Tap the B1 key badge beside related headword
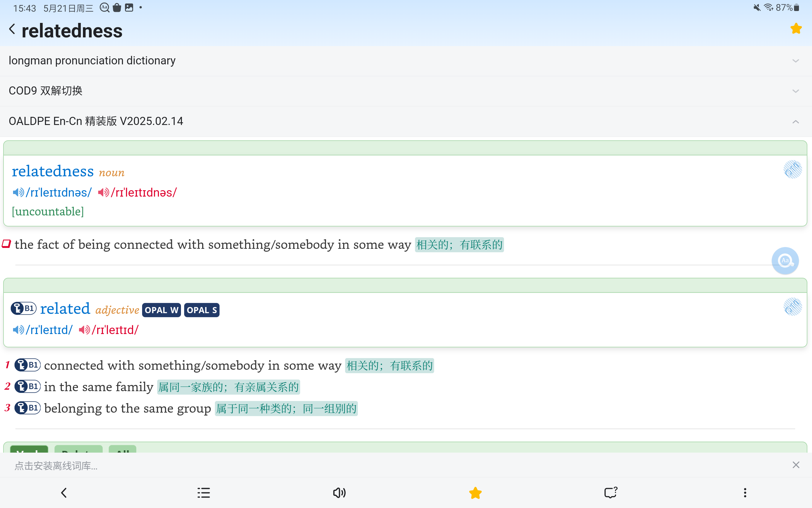This screenshot has height=508, width=812. coord(23,308)
